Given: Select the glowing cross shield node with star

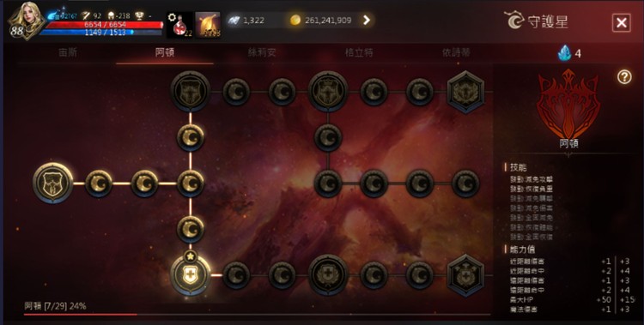Looking at the screenshot, I should (190, 274).
